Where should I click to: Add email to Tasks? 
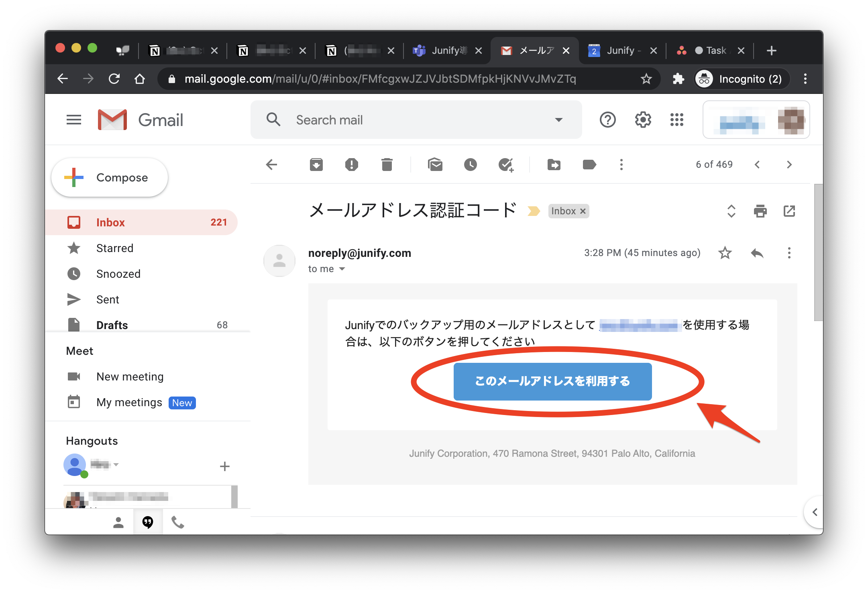tap(506, 165)
